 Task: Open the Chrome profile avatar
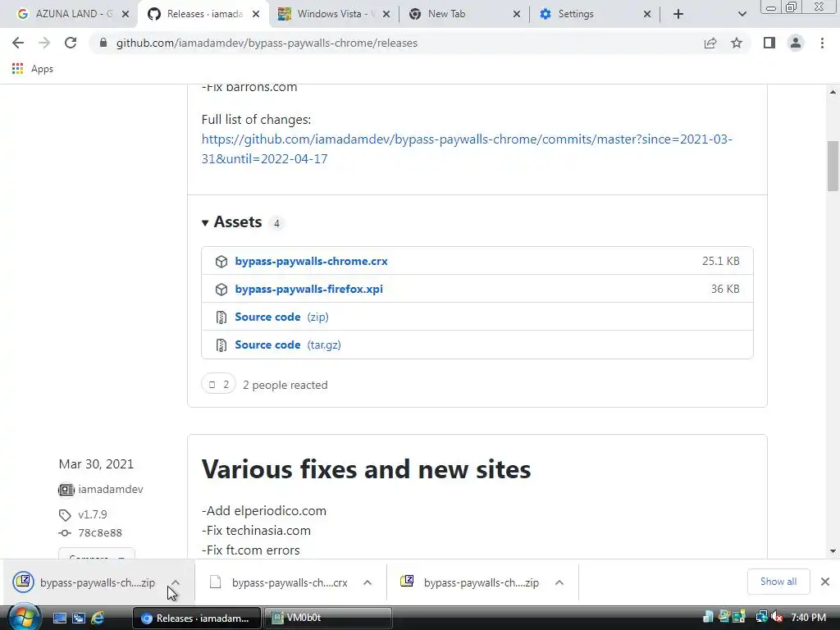[796, 43]
